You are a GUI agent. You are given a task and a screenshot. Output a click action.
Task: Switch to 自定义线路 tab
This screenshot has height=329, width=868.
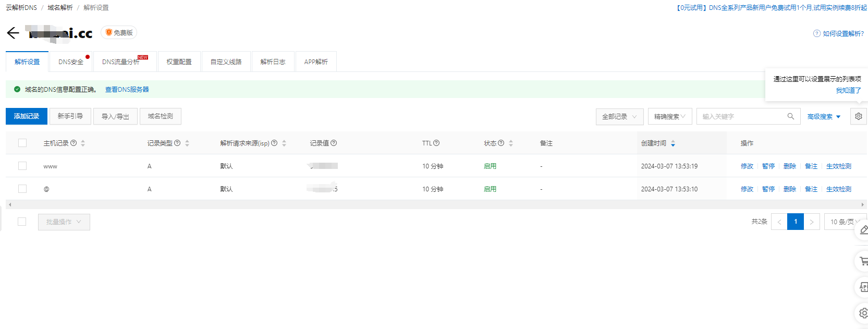click(x=226, y=62)
